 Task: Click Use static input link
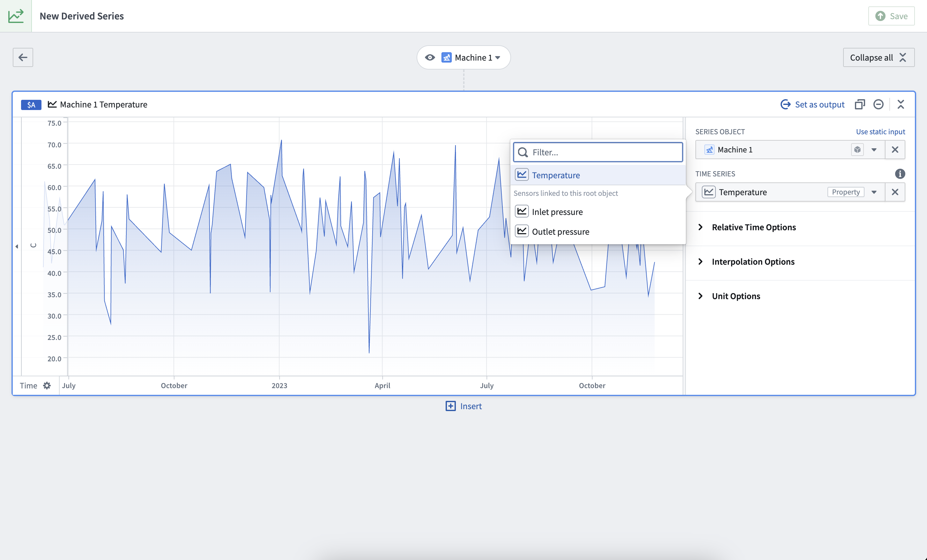click(x=880, y=132)
